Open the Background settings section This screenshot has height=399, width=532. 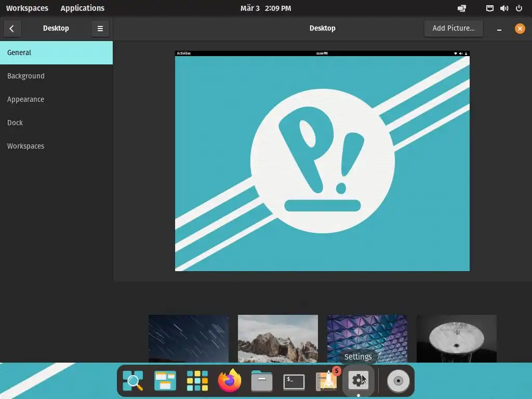point(56,76)
